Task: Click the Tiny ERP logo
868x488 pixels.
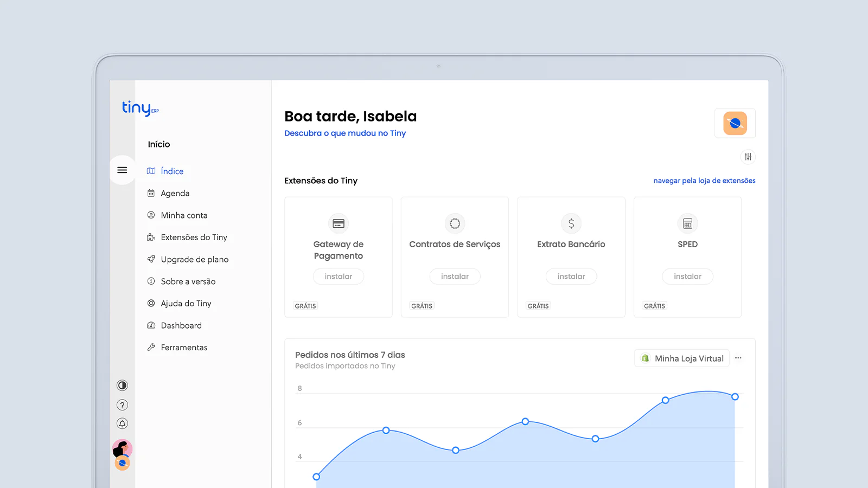Action: pyautogui.click(x=140, y=108)
